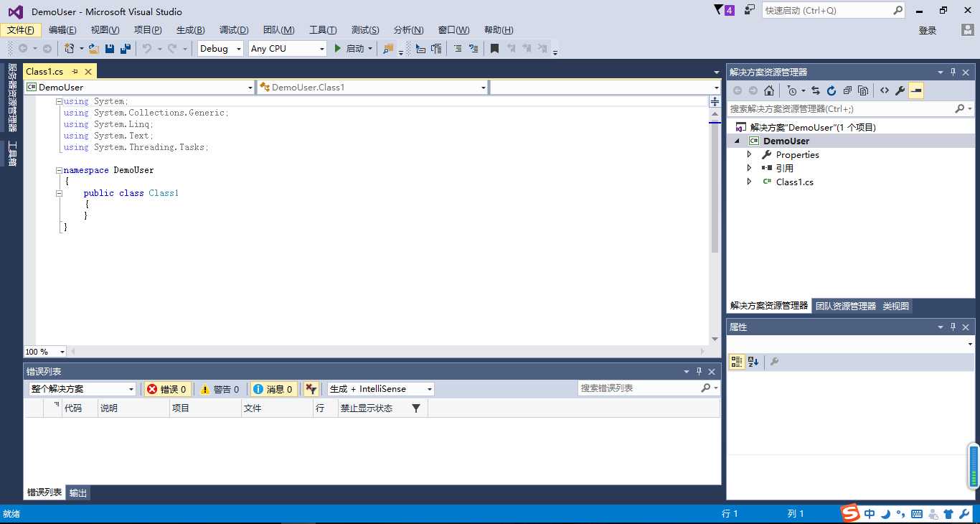Expand the Class1.cs tree node
This screenshot has width=980, height=524.
(x=749, y=182)
